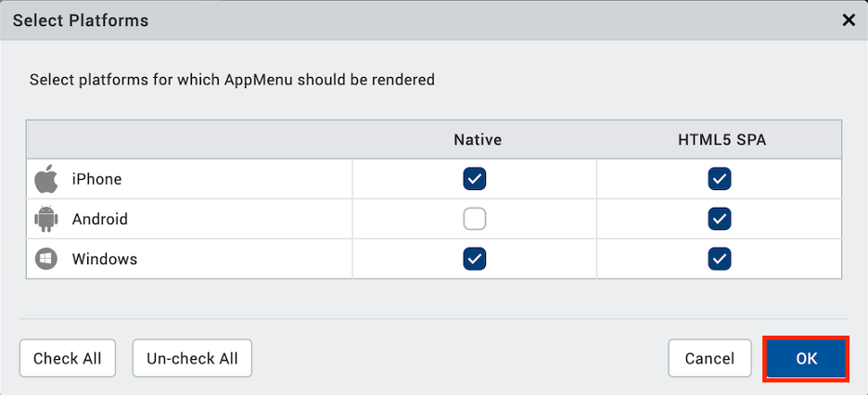868x395 pixels.
Task: Close the Select Platforms dialog
Action: (x=848, y=19)
